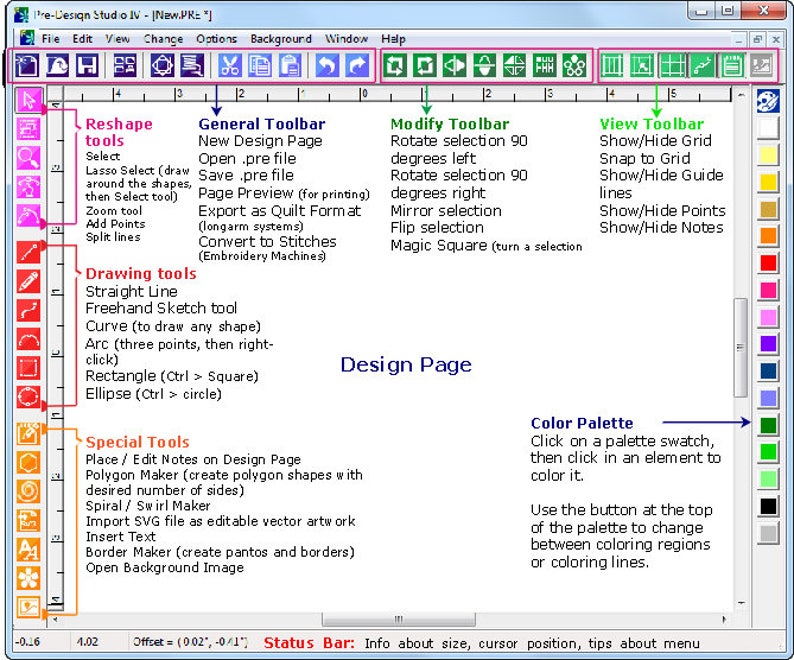Click the Open .pre file icon
Image resolution: width=794 pixels, height=660 pixels.
pyautogui.click(x=57, y=65)
